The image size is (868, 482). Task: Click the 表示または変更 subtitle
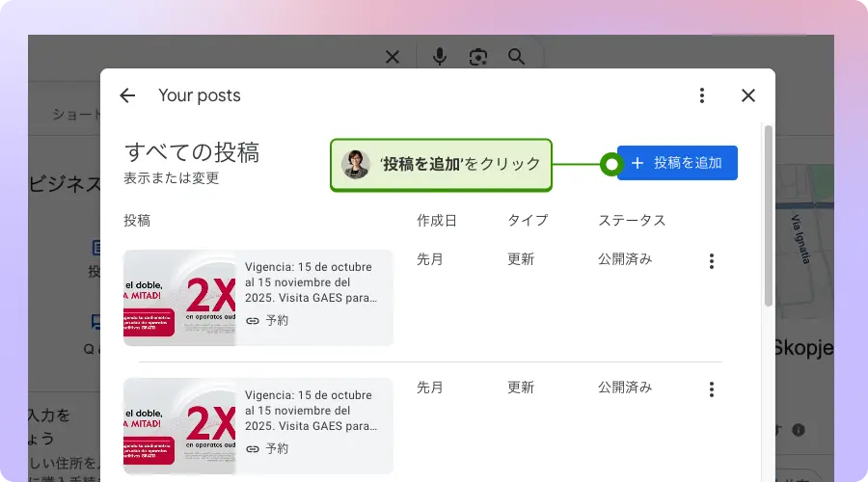(171, 178)
